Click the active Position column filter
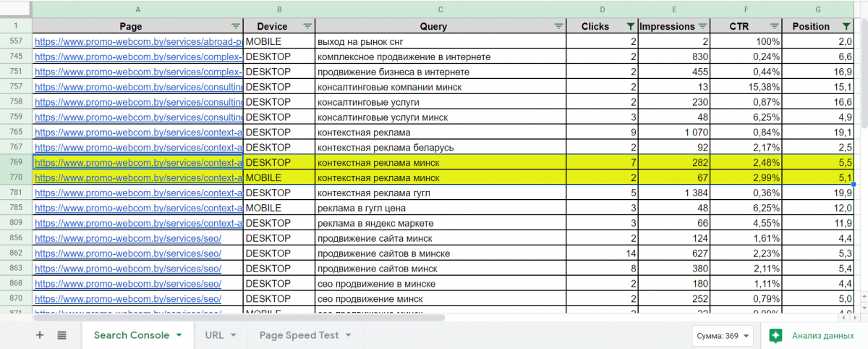 point(846,26)
